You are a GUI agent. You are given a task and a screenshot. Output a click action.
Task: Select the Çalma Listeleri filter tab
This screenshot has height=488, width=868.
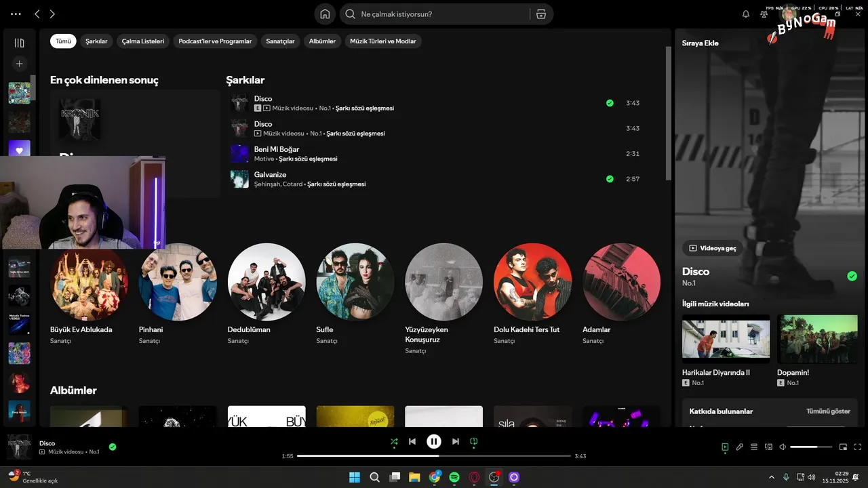coord(143,41)
